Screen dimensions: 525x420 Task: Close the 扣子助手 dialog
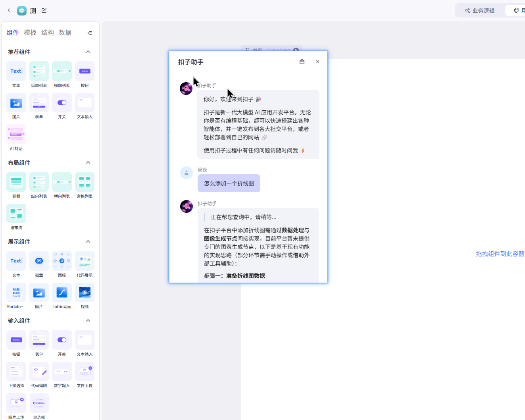click(317, 62)
